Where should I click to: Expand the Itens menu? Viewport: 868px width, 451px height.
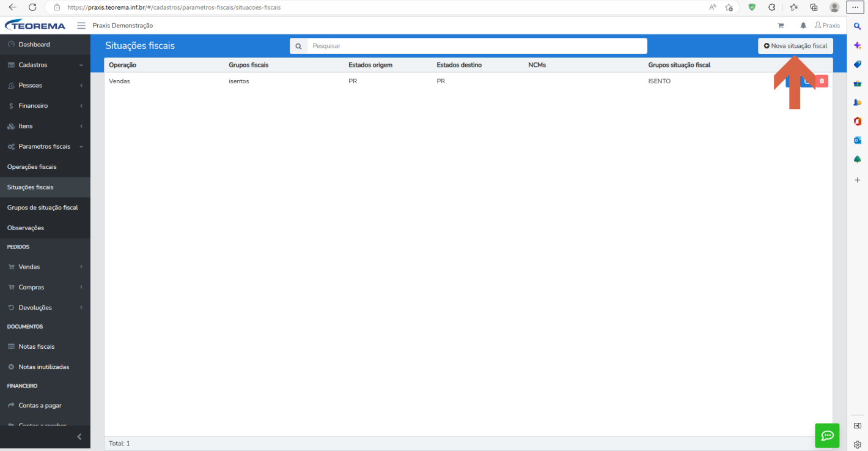pos(45,126)
